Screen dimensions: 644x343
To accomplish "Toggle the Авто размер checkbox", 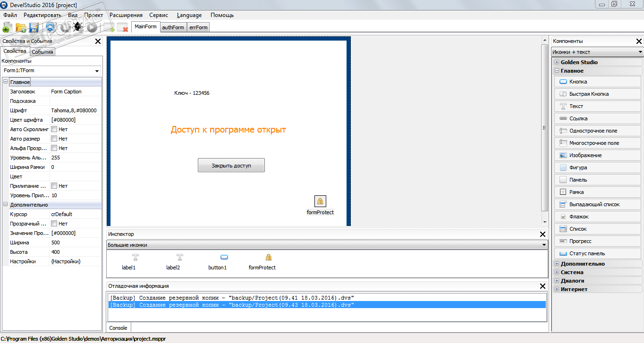I will click(54, 139).
